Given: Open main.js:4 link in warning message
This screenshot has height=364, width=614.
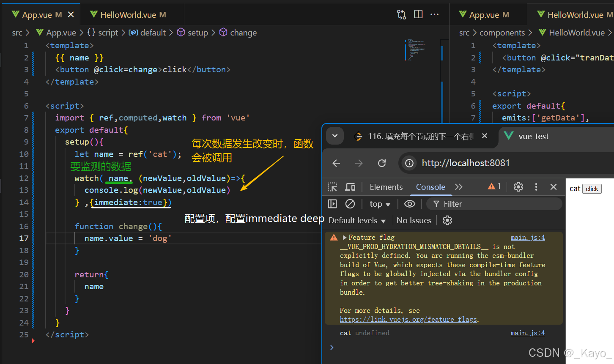Looking at the screenshot, I should (x=527, y=238).
